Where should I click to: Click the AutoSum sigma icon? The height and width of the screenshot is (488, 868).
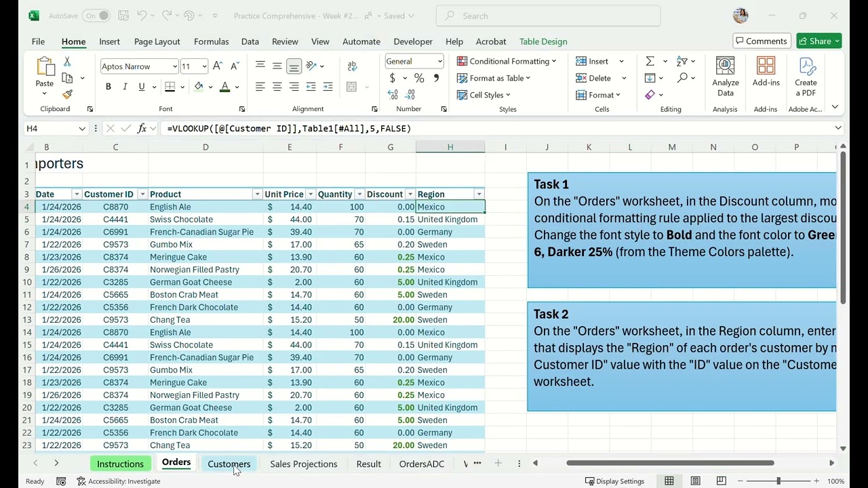pos(650,61)
